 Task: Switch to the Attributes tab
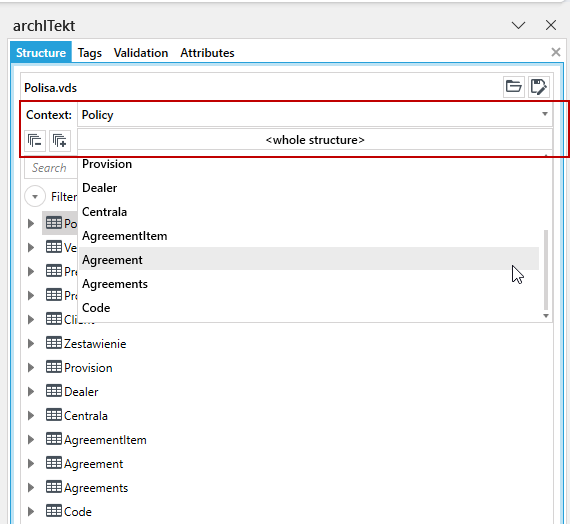point(207,53)
